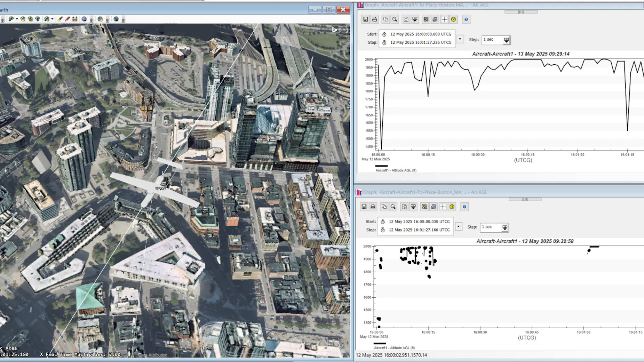This screenshot has width=644, height=362.
Task: Click Zoom out magnifier in upper graph toolbar
Action: (395, 19)
